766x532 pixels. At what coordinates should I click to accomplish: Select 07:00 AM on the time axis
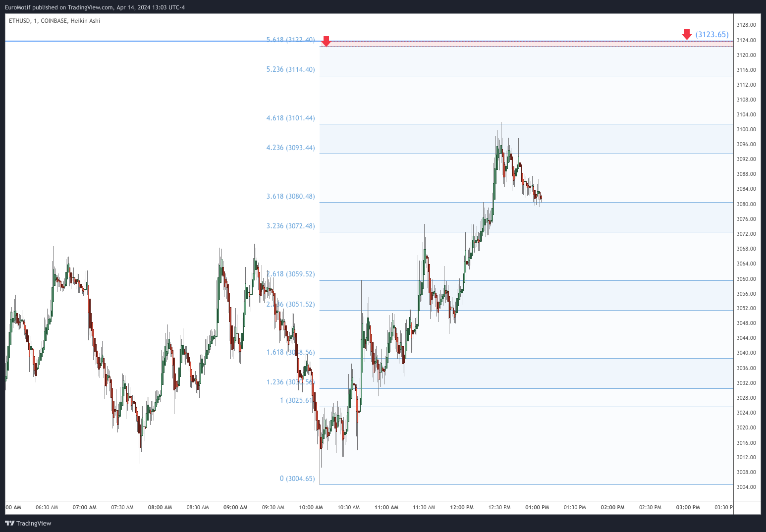pyautogui.click(x=85, y=507)
